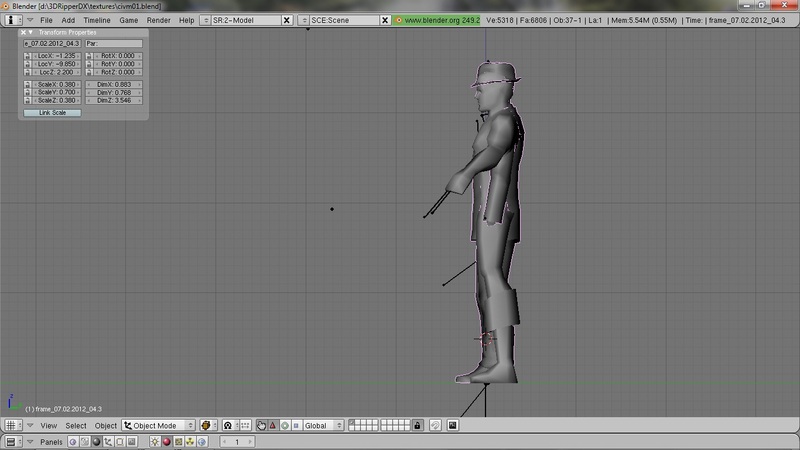Close the Transform Properties panel
800x450 pixels.
[23, 32]
